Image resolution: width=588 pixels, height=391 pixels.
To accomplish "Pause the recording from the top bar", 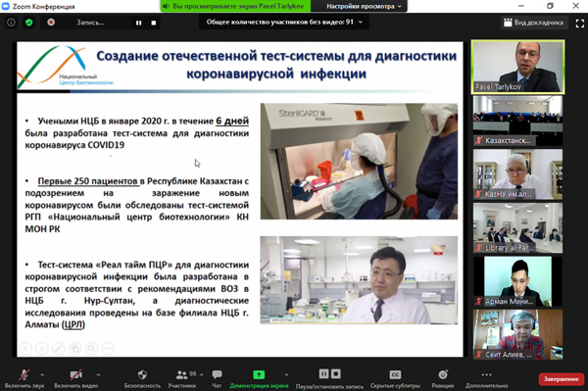I will tap(139, 23).
